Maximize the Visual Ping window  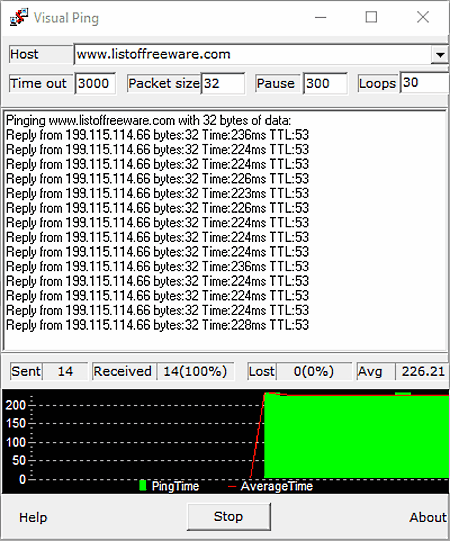coord(371,17)
